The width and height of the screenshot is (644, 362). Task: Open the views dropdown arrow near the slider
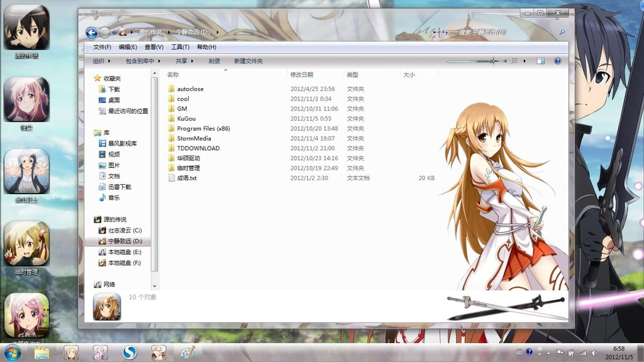pyautogui.click(x=524, y=60)
